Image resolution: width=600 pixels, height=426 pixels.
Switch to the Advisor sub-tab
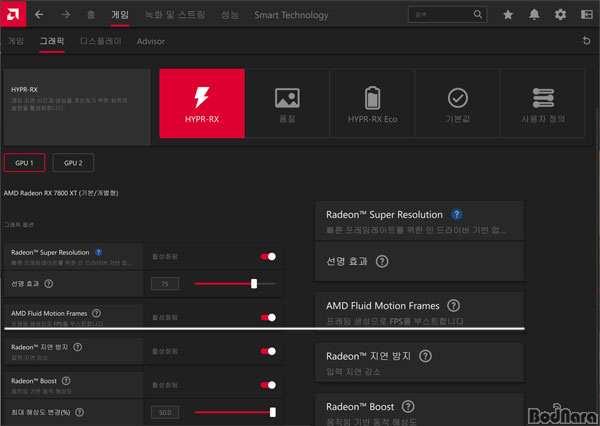point(151,41)
